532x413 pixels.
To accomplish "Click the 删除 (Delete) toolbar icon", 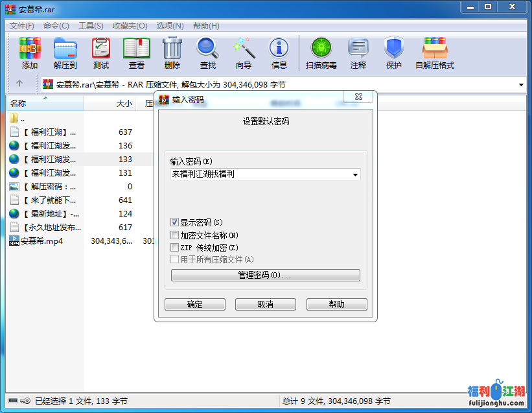I will [171, 52].
